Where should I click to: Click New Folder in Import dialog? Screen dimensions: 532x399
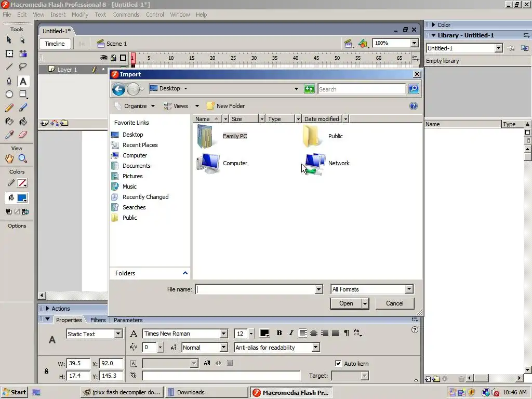[x=225, y=106]
